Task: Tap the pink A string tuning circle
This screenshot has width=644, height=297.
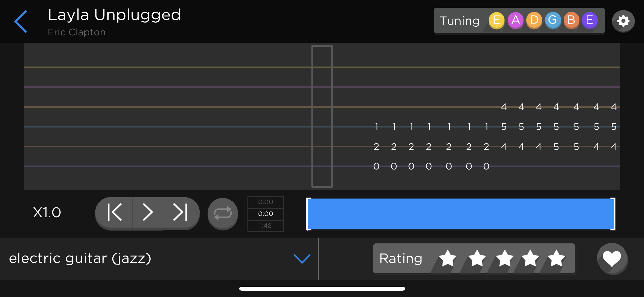Action: point(515,20)
